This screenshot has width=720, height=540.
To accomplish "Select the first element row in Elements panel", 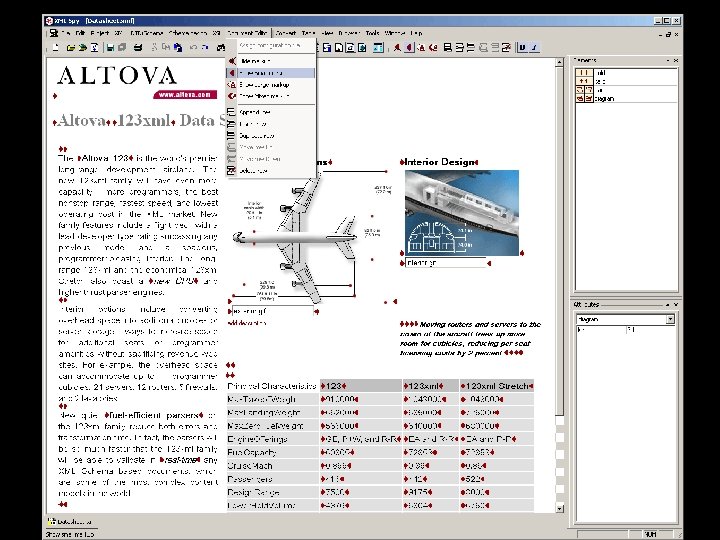I will 600,73.
